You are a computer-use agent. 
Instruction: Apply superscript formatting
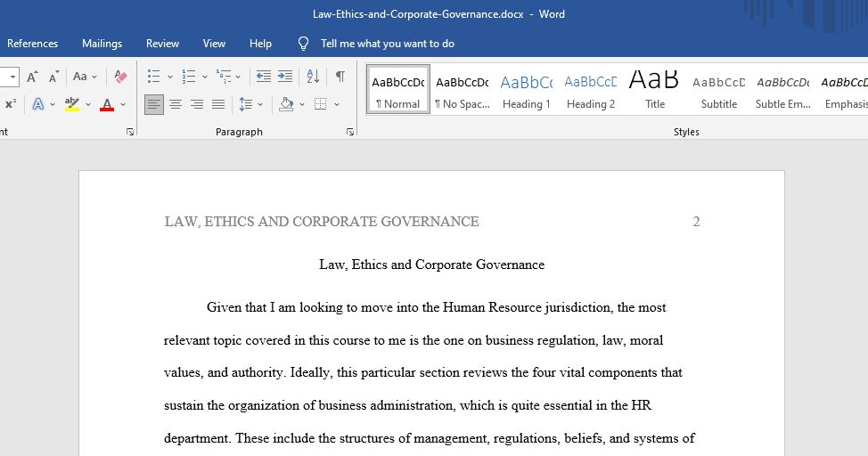click(x=11, y=104)
